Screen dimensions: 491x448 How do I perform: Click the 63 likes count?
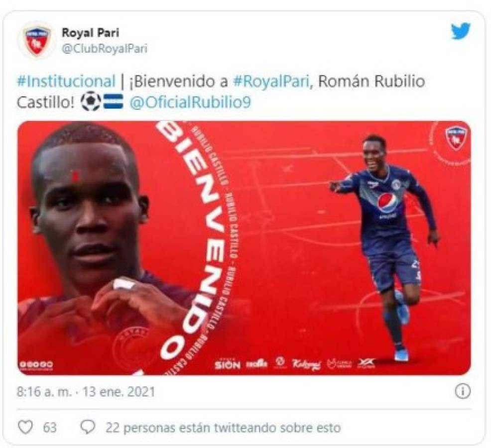(50, 428)
